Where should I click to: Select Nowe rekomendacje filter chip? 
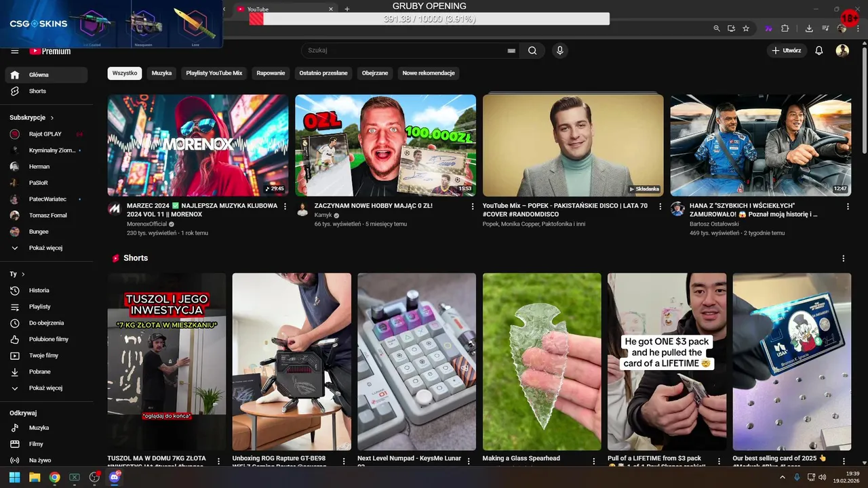429,73
